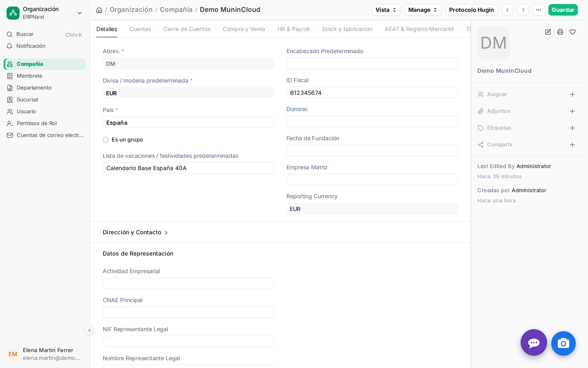Switch to Cierre de Cuentas tab
Image resolution: width=588 pixels, height=368 pixels.
click(187, 29)
